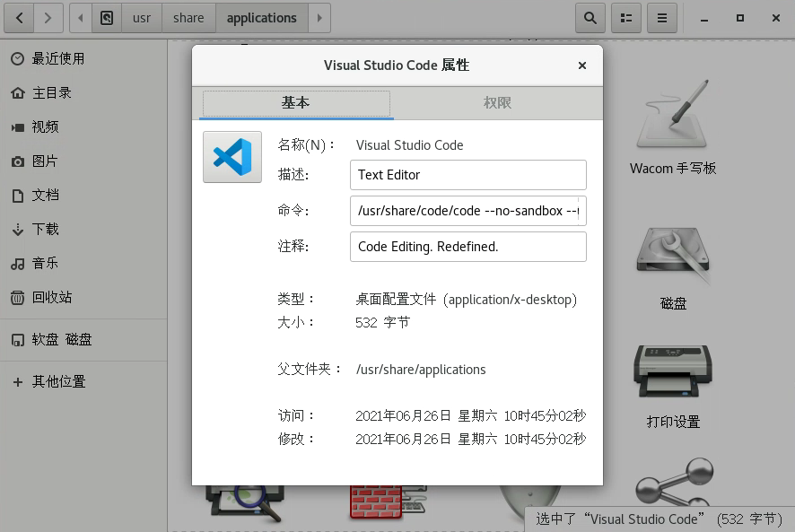
Task: Click the 描述 Text Editor field
Action: pyautogui.click(x=468, y=175)
